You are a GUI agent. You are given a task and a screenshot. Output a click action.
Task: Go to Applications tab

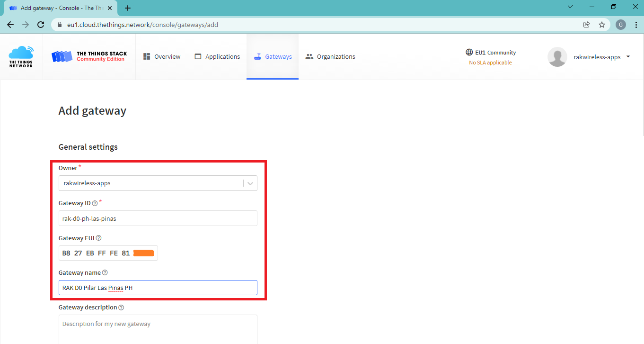(x=217, y=57)
